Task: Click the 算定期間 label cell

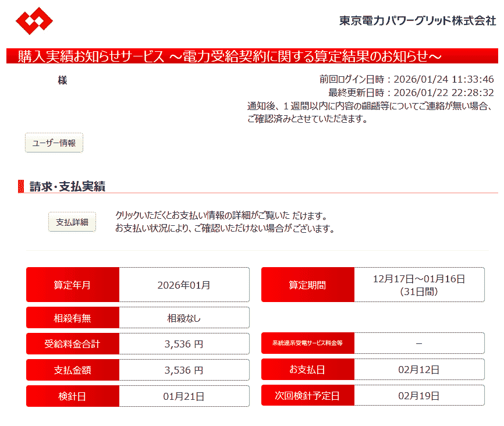Action: (x=308, y=285)
